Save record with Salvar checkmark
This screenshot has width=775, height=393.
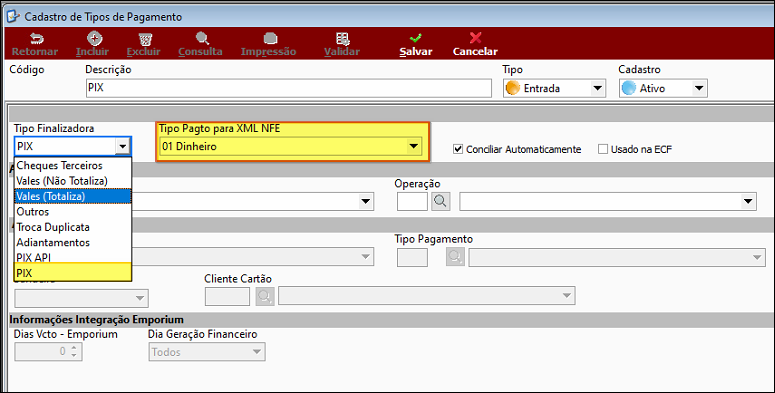coord(416,38)
